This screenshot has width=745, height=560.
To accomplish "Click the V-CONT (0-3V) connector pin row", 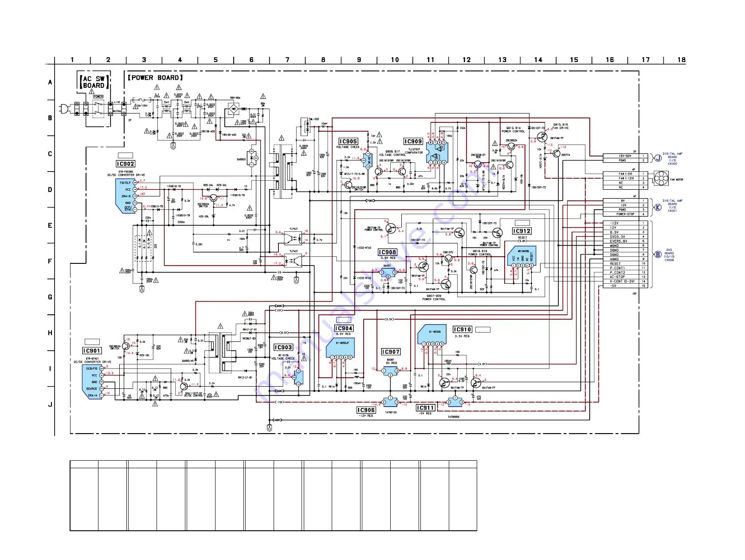I will [625, 281].
